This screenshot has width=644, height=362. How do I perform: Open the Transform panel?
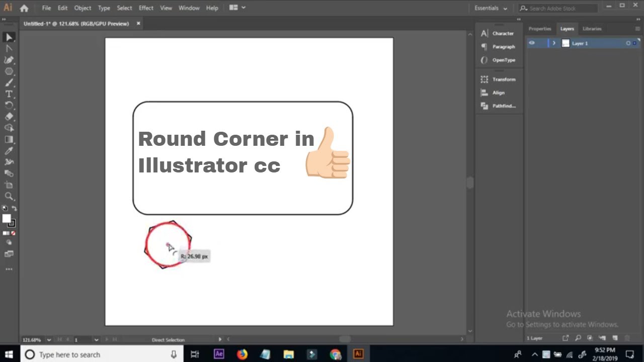tap(498, 79)
